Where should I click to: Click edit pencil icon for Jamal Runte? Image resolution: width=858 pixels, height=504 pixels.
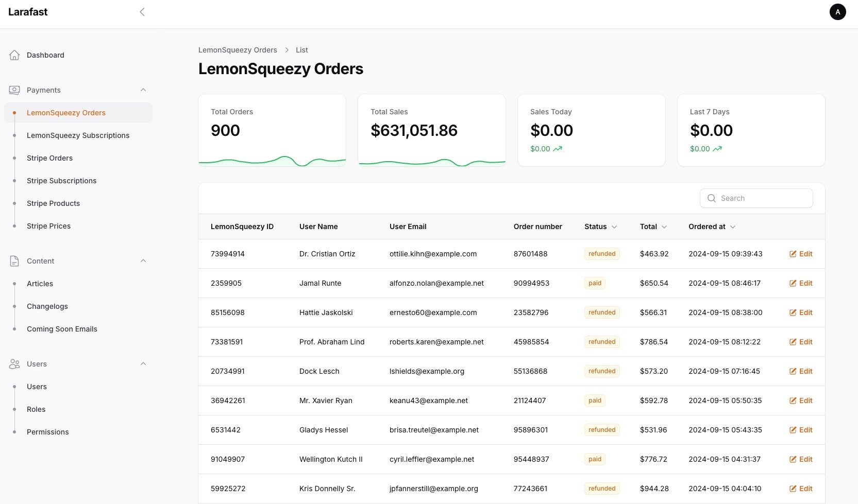(x=793, y=283)
